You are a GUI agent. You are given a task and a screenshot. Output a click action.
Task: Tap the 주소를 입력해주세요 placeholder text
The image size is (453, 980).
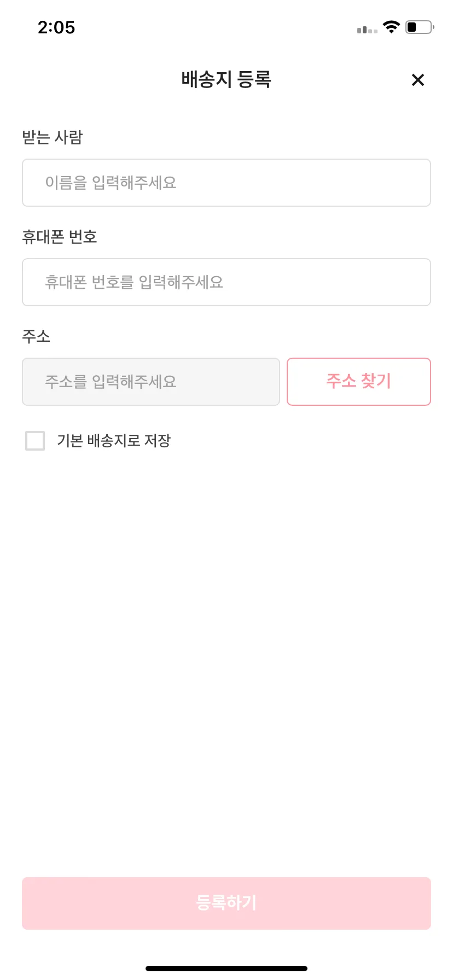(111, 382)
